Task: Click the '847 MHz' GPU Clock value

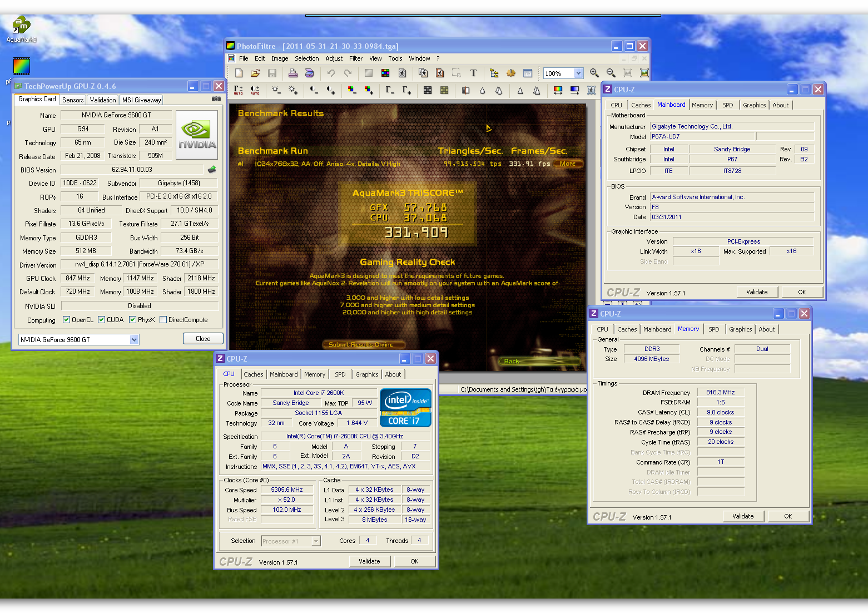Action: point(78,278)
